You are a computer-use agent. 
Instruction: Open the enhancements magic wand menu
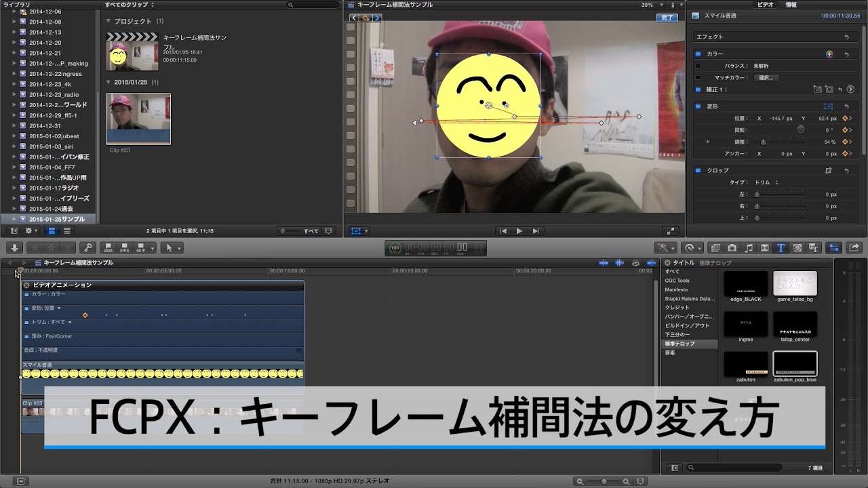pos(665,247)
